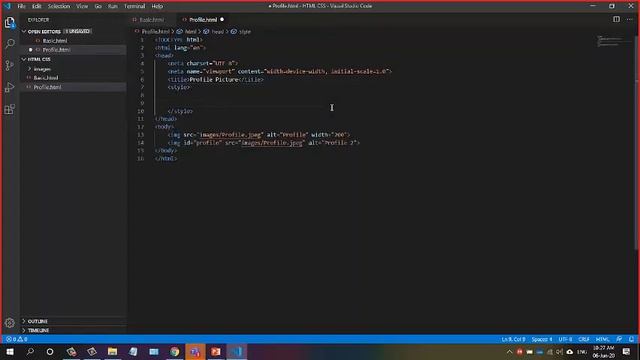The height and width of the screenshot is (360, 640).
Task: Click the html breadcrumb segment
Action: click(191, 31)
